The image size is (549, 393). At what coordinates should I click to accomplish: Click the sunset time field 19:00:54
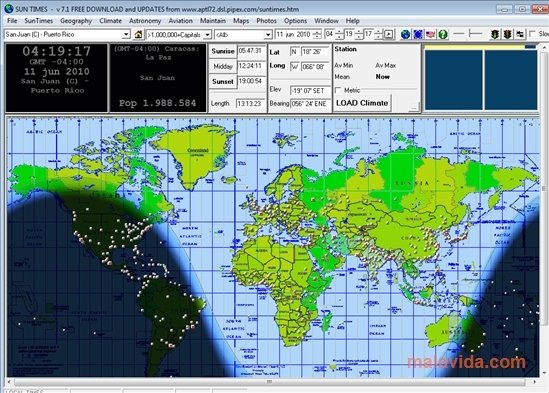pyautogui.click(x=251, y=81)
